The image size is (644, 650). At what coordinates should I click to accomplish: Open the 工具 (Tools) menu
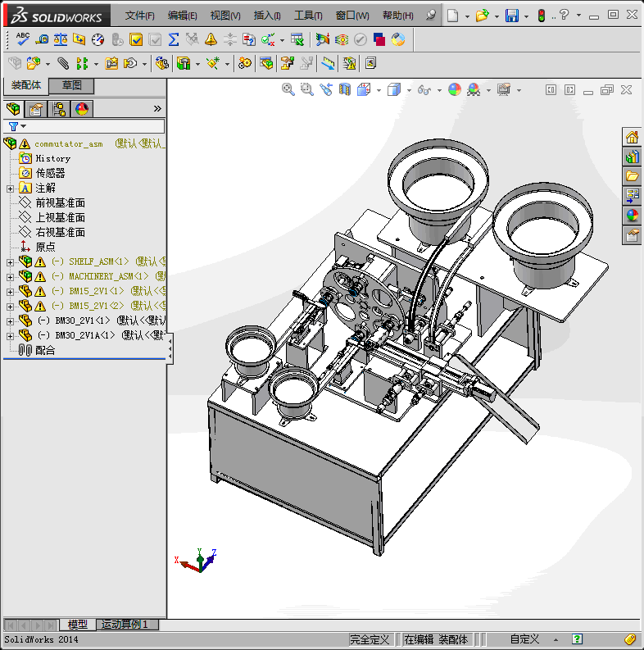tap(308, 16)
